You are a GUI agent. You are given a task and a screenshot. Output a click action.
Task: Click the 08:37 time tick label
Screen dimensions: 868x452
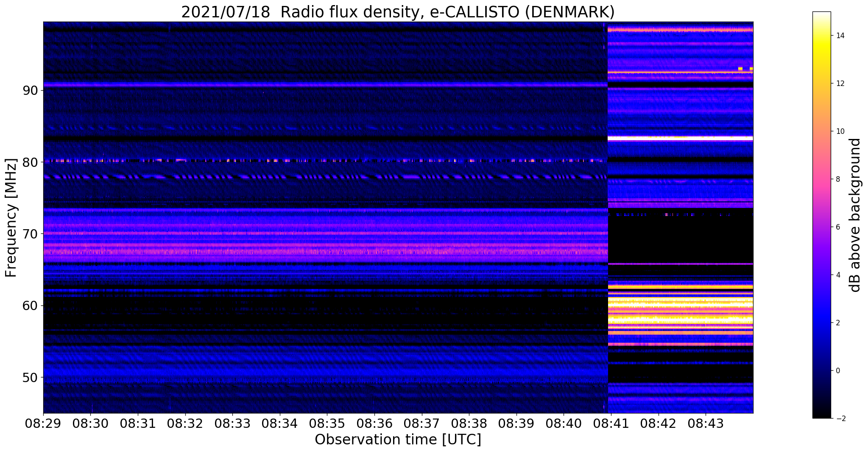(422, 423)
